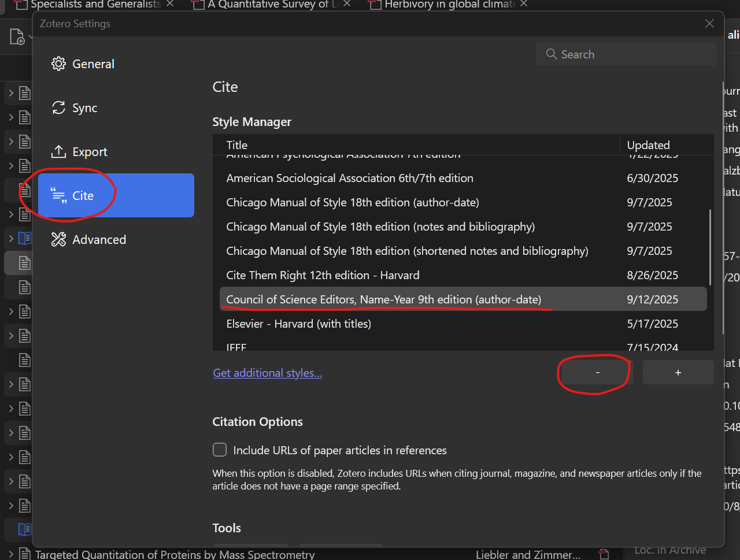Select Chicago 18th edition (notes and bibliography) style
The height and width of the screenshot is (560, 740).
click(x=463, y=227)
